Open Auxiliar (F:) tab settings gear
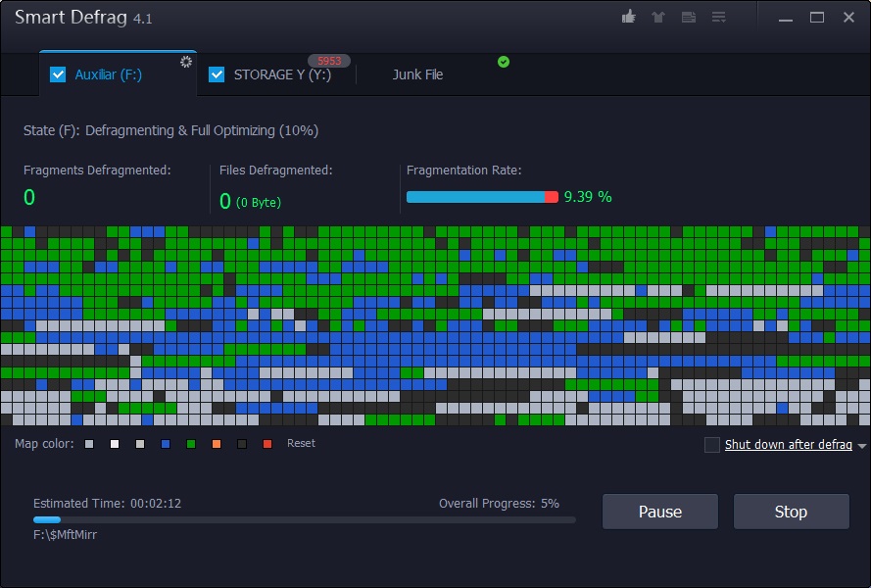Viewport: 871px width, 588px height. point(186,62)
